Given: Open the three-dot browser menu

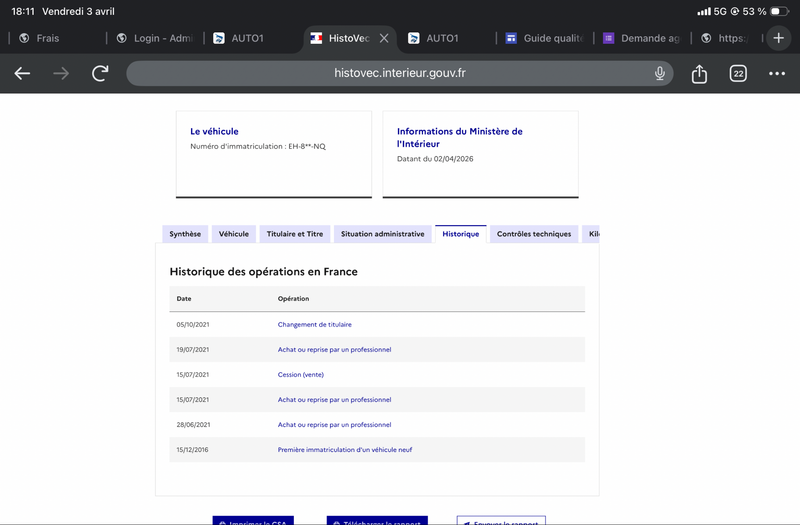Looking at the screenshot, I should [x=777, y=74].
